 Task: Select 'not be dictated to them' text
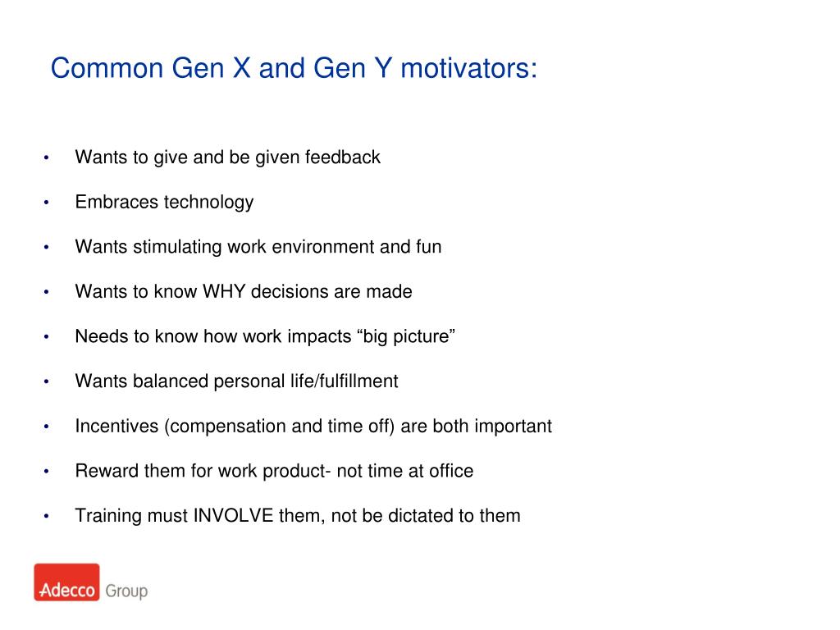(426, 516)
